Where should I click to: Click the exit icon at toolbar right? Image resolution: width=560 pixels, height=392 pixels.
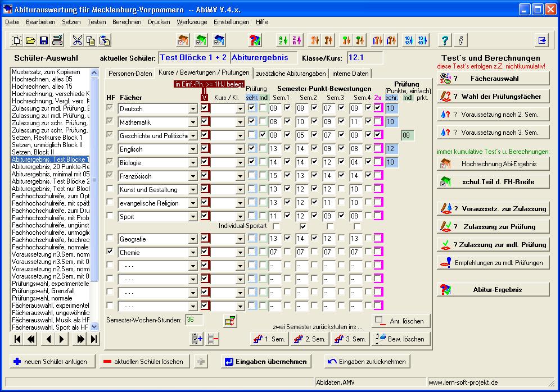pos(542,40)
